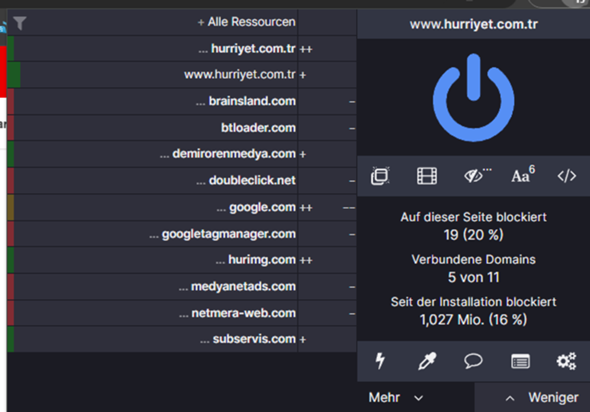This screenshot has height=412, width=590.
Task: Click red rule cell beside doubleclick.net
Action: tap(11, 181)
